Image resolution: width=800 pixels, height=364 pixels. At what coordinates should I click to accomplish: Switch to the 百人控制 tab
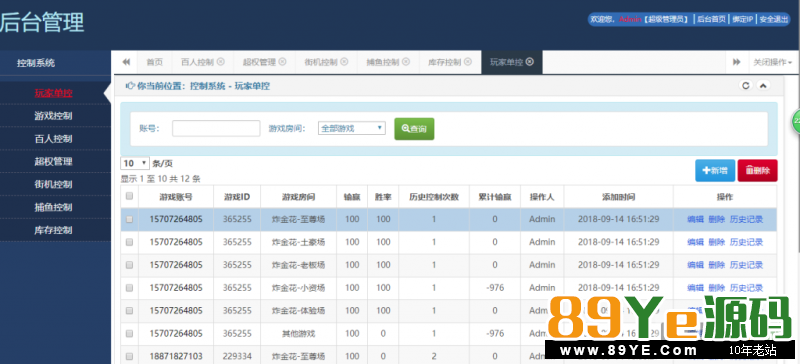(197, 62)
